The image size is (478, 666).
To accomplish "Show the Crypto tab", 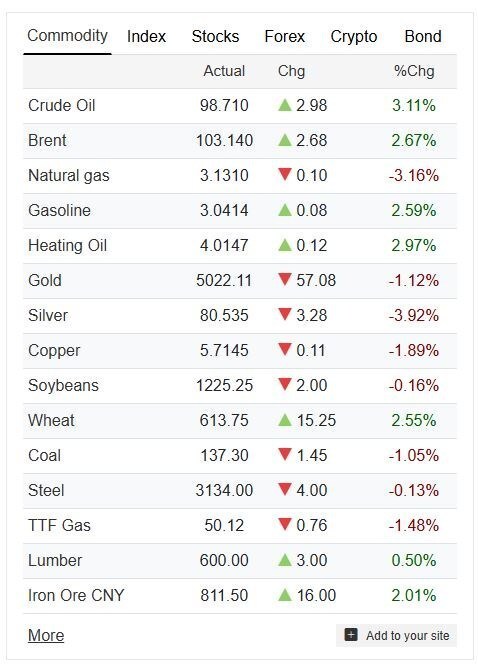I will click(354, 37).
